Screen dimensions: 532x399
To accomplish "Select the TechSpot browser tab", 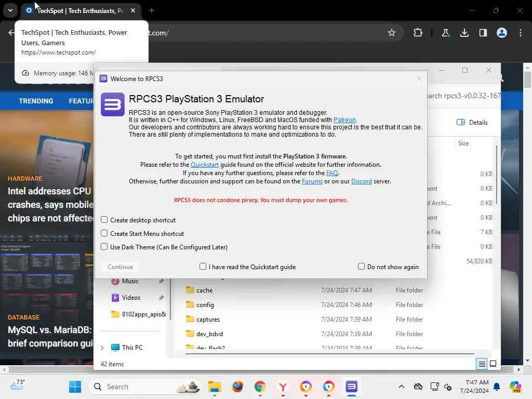I will click(81, 10).
